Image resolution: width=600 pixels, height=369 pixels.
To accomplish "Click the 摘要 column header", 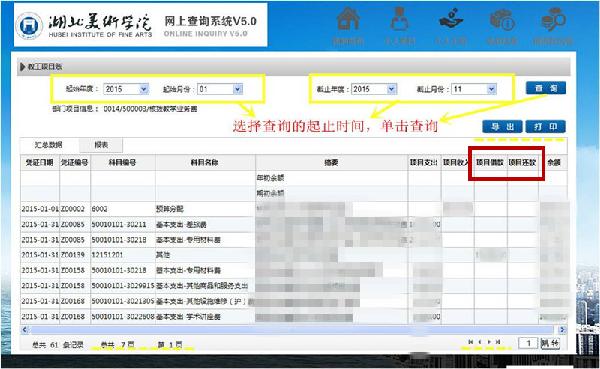I will click(x=331, y=163).
